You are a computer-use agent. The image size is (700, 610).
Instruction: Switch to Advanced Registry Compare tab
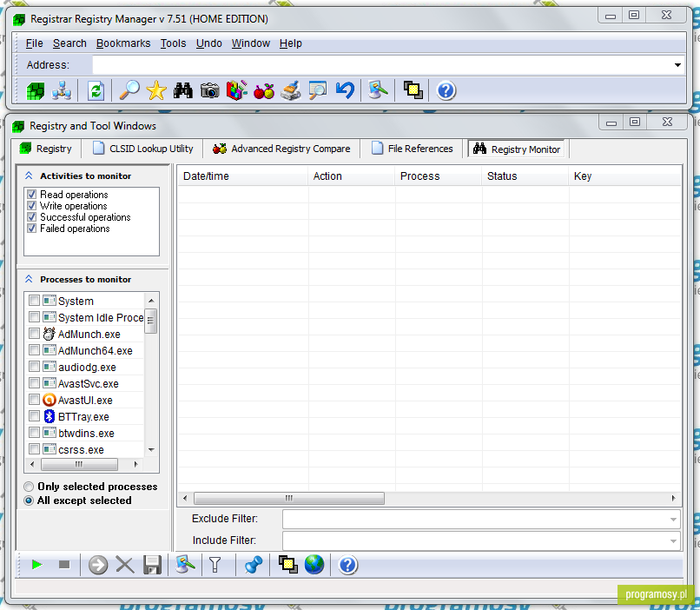tap(281, 149)
